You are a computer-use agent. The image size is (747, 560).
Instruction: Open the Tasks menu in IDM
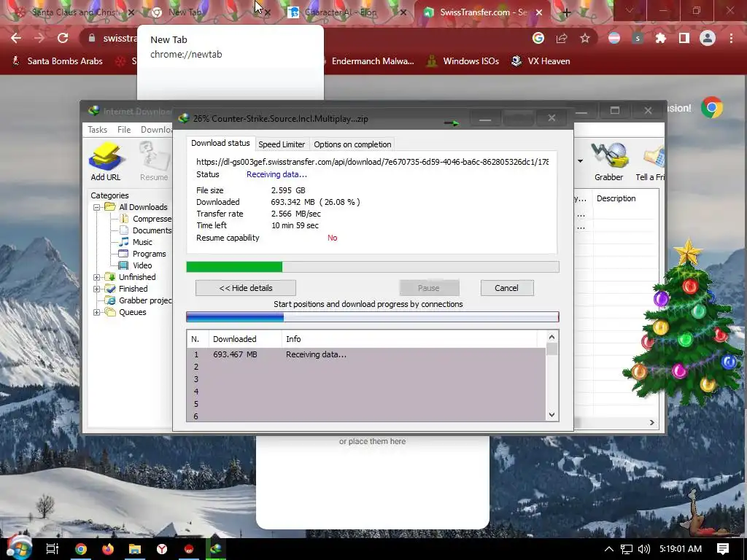[x=97, y=130]
